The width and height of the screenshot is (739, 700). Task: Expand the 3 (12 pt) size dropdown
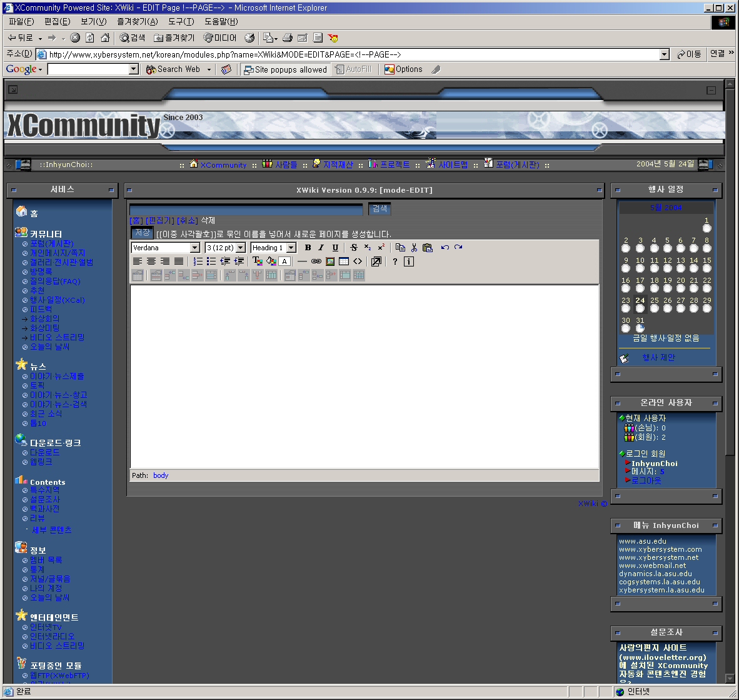(241, 248)
